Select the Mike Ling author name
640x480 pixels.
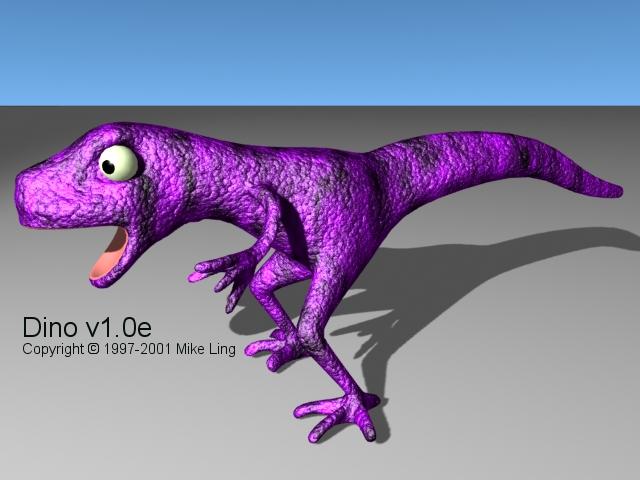tap(206, 349)
